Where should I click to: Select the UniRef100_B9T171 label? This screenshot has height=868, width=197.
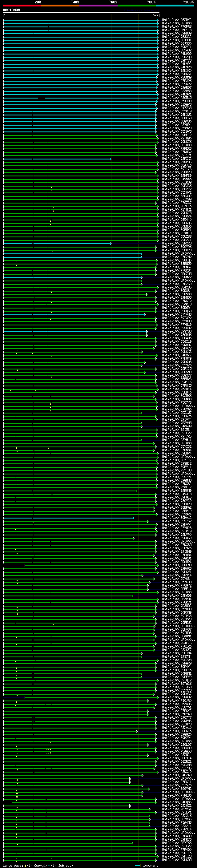click(x=177, y=155)
